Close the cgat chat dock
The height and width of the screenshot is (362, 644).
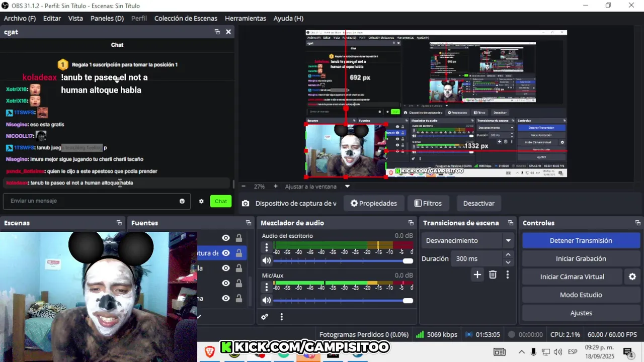point(228,32)
